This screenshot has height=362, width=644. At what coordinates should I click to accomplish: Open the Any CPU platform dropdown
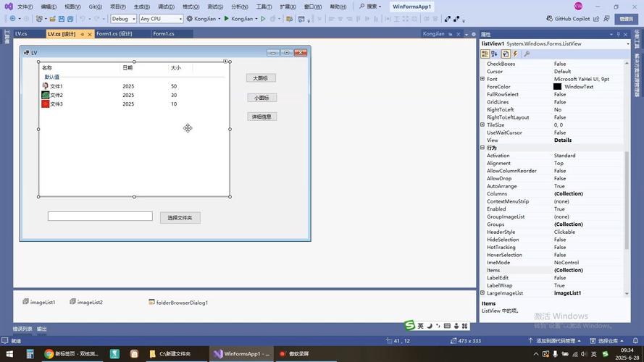pos(161,19)
